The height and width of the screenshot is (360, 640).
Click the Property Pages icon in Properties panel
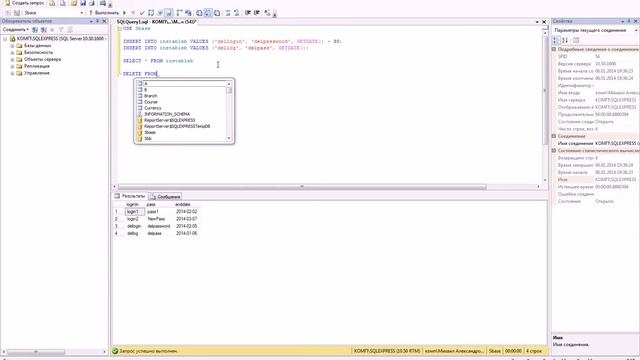click(x=576, y=40)
